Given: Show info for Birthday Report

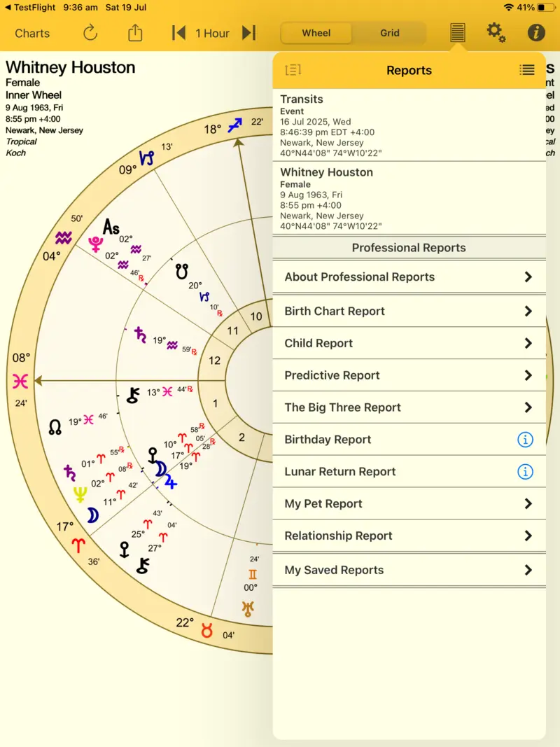Looking at the screenshot, I should pyautogui.click(x=525, y=440).
